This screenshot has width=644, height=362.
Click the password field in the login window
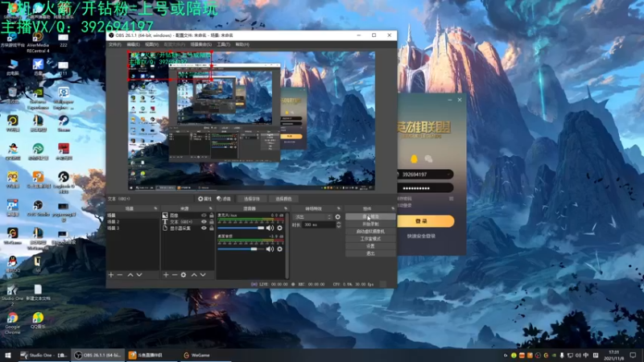[425, 188]
